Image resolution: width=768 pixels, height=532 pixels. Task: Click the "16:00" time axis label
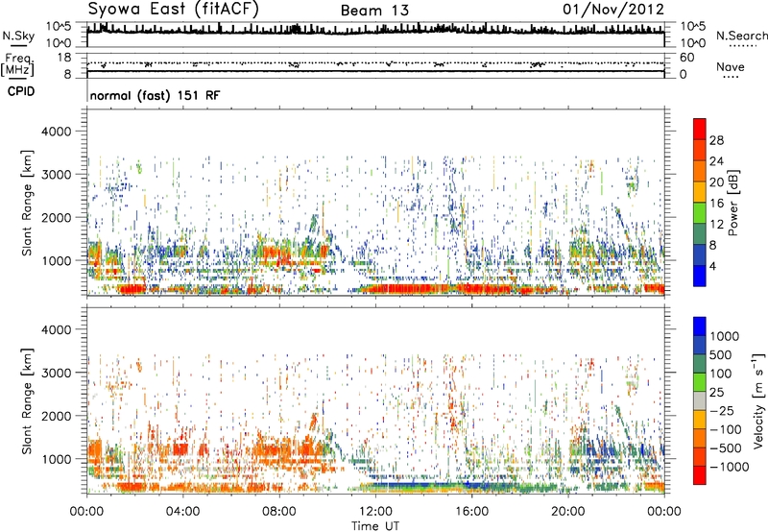471,512
